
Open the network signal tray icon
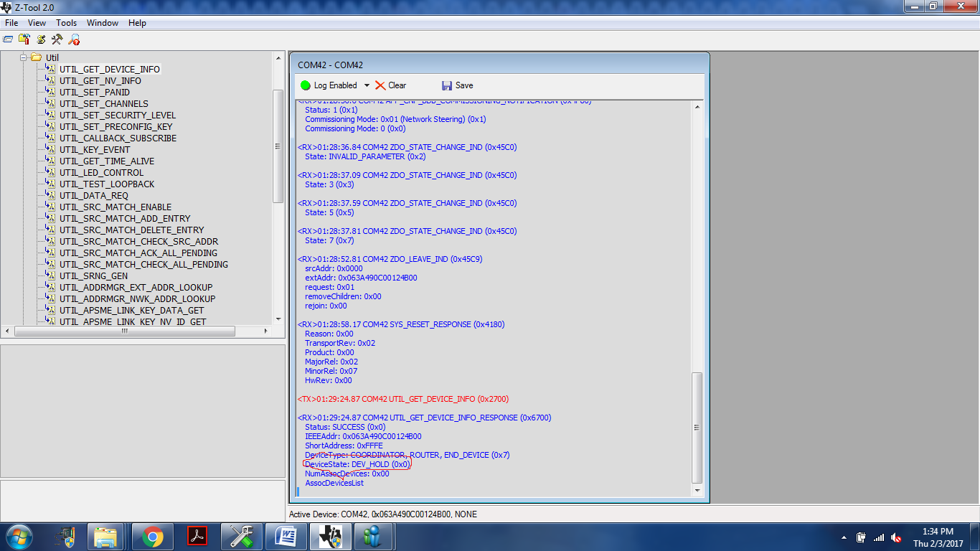879,537
